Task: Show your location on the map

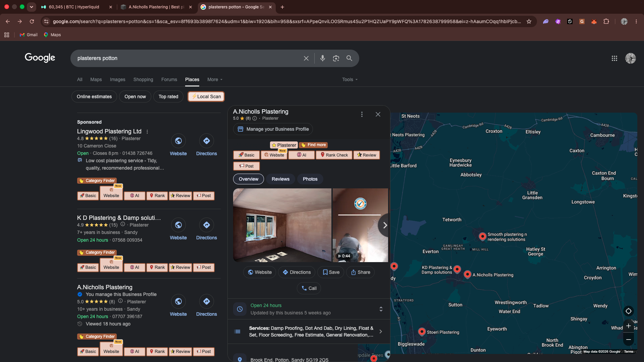Action: [629, 311]
